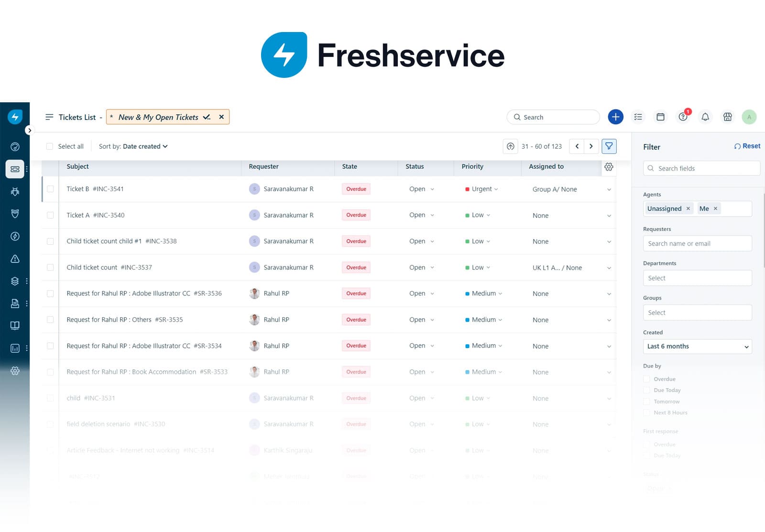Open the Tickets List views menu
This screenshot has height=532, width=765.
49,117
